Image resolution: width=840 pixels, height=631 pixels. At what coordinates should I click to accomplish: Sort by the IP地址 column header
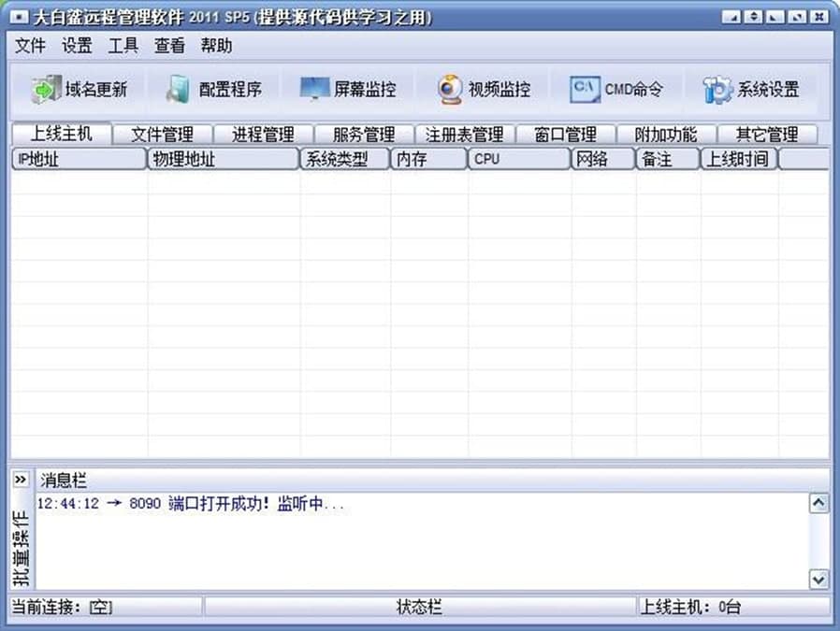(x=79, y=159)
